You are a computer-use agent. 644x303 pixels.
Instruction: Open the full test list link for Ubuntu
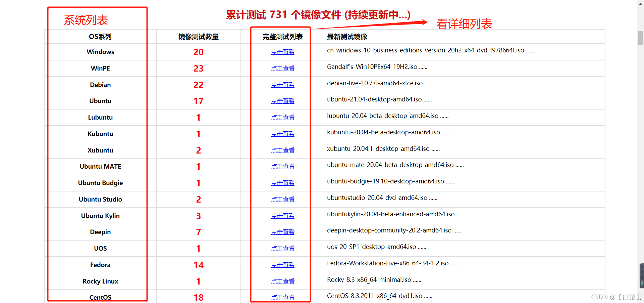coord(282,101)
